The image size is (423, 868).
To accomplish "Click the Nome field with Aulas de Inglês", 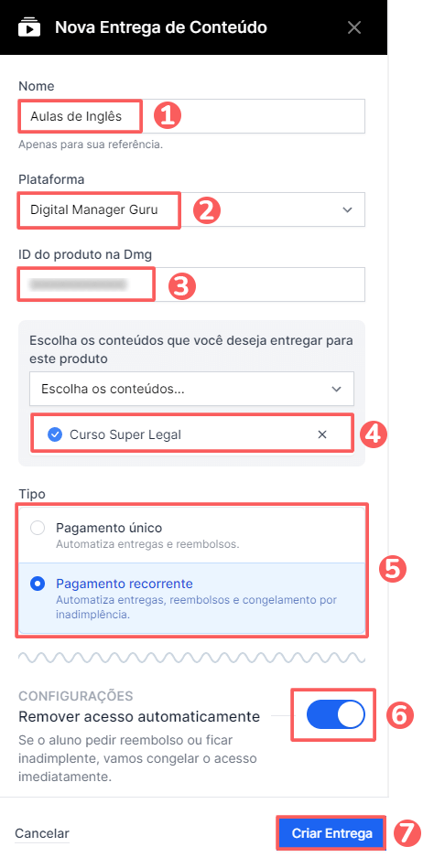I will [x=192, y=116].
